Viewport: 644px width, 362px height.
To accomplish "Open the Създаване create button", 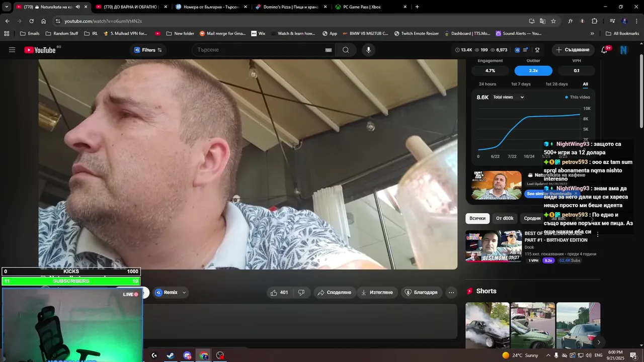I will tap(573, 50).
